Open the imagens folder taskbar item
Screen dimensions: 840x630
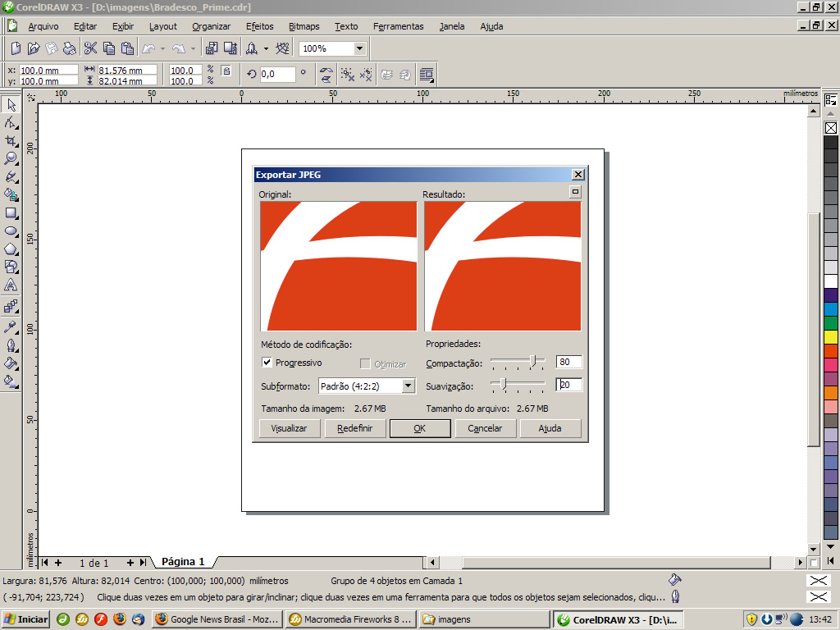tap(484, 619)
